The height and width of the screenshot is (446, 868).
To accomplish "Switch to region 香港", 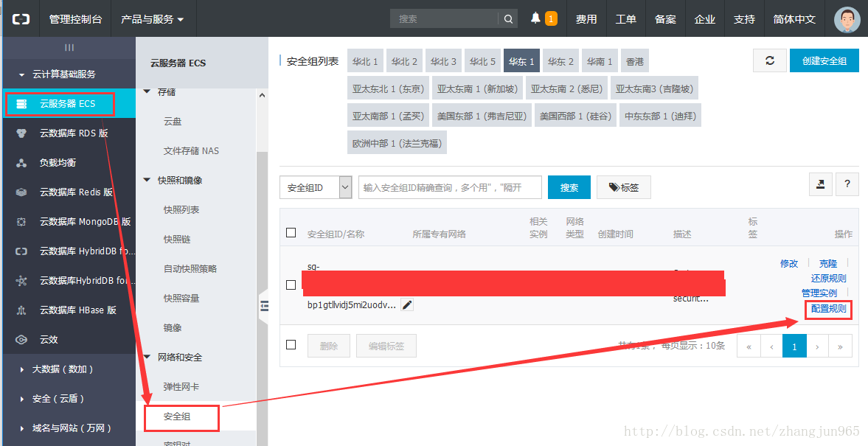I will (x=635, y=61).
